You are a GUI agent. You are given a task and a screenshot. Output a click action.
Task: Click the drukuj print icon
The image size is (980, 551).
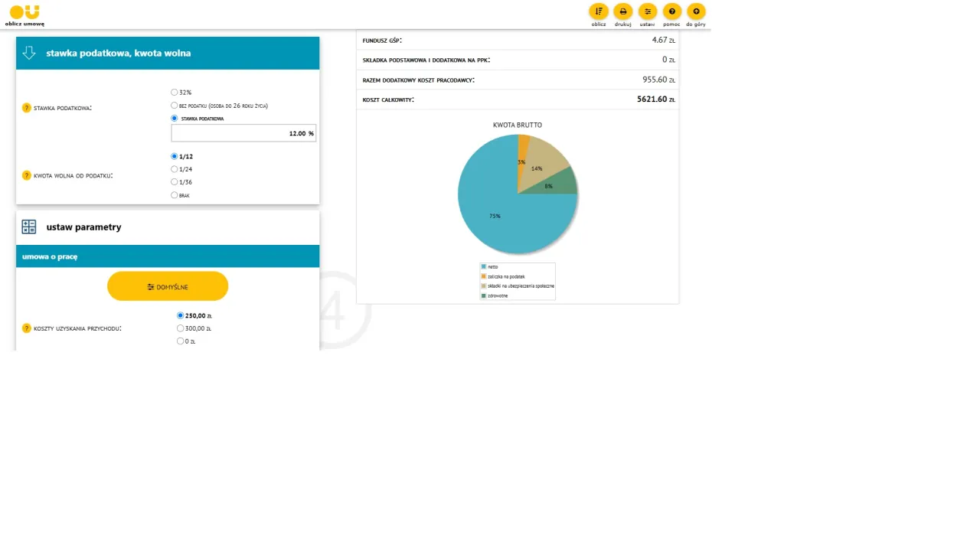622,11
